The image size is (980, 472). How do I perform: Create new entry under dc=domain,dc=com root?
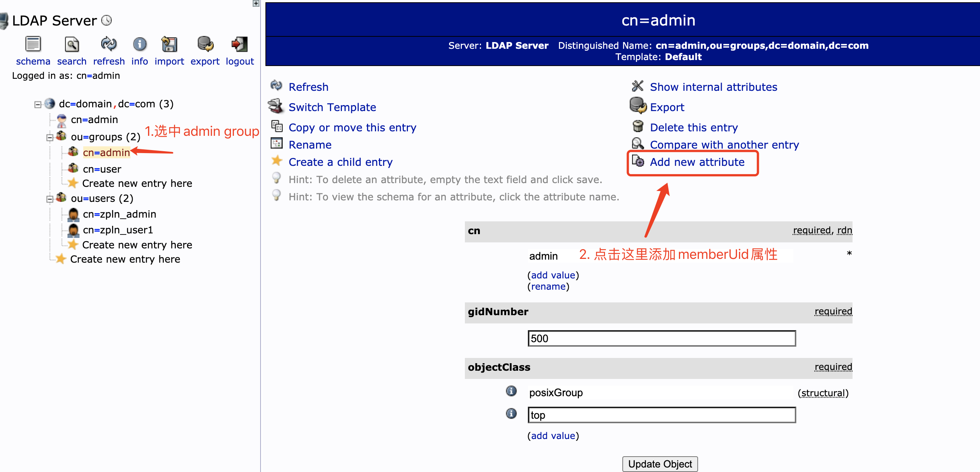pyautogui.click(x=125, y=259)
